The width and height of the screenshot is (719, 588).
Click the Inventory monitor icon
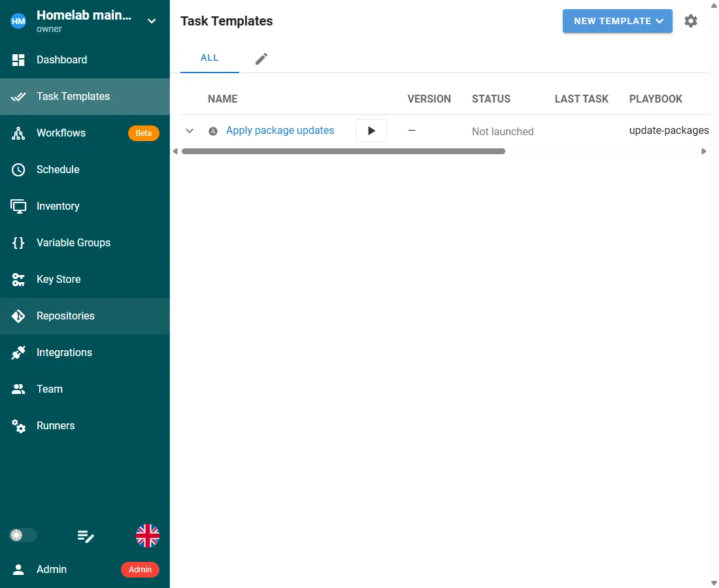click(x=18, y=206)
